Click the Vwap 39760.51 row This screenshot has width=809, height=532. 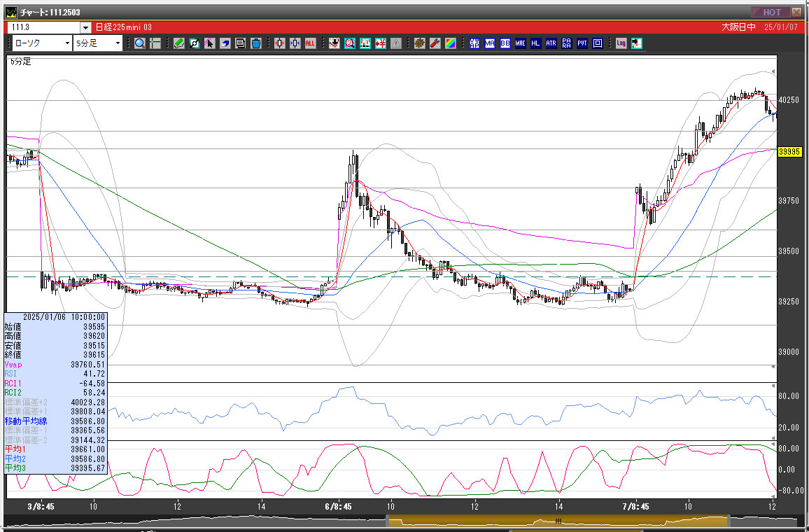[x=55, y=364]
